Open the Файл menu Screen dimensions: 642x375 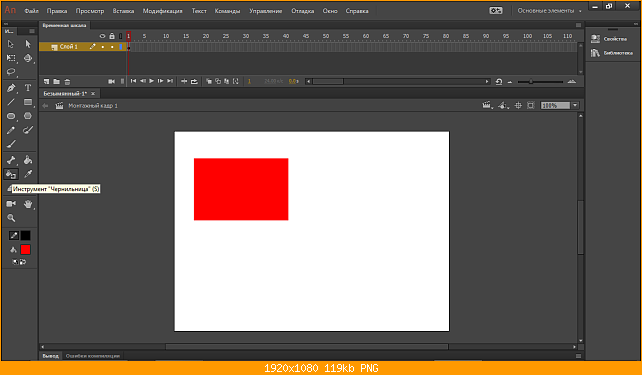32,11
